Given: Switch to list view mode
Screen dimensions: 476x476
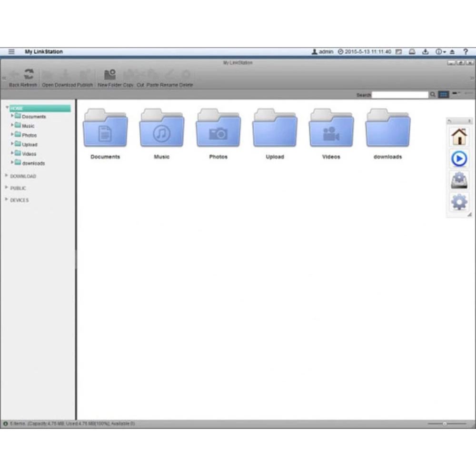Looking at the screenshot, I should [456, 94].
